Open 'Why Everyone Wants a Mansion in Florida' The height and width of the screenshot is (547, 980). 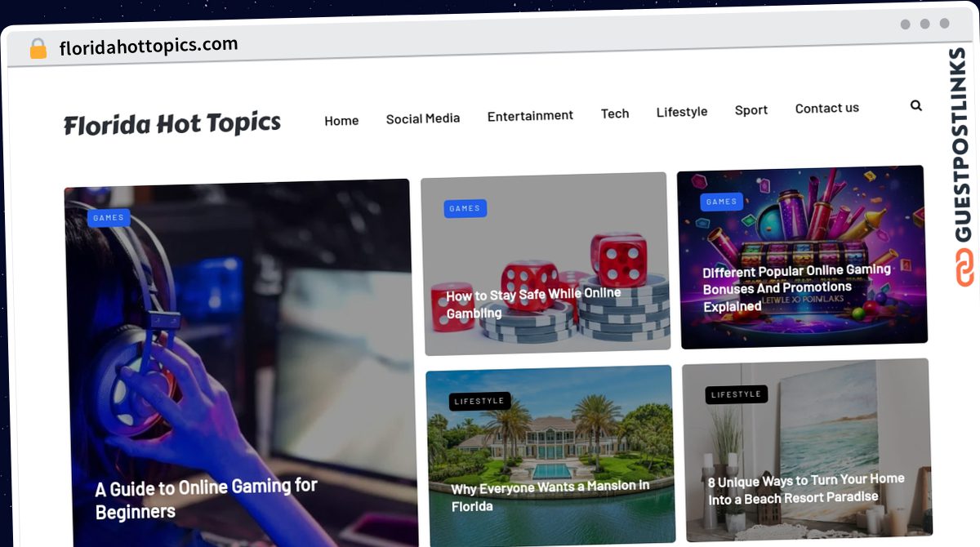pos(550,496)
